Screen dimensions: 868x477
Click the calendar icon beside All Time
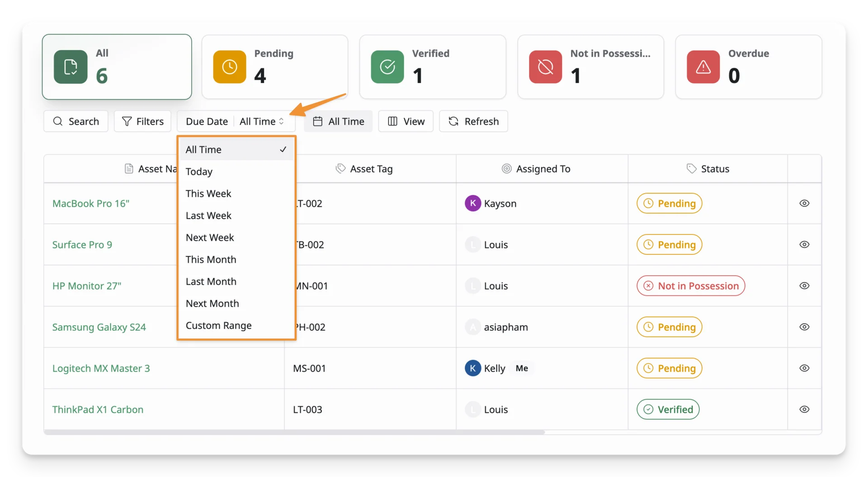[318, 121]
